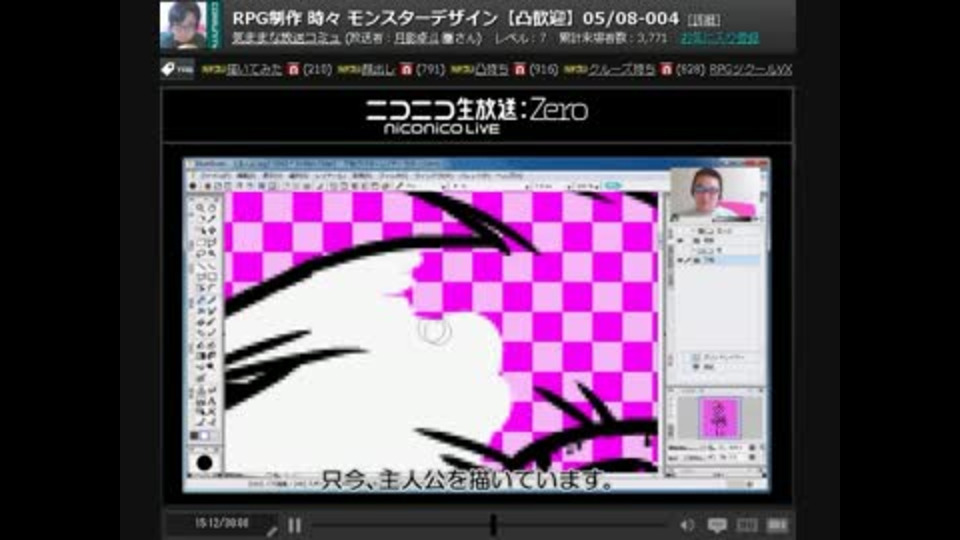Open the 描いてみた tag link
This screenshot has height=540, width=960.
coord(255,70)
